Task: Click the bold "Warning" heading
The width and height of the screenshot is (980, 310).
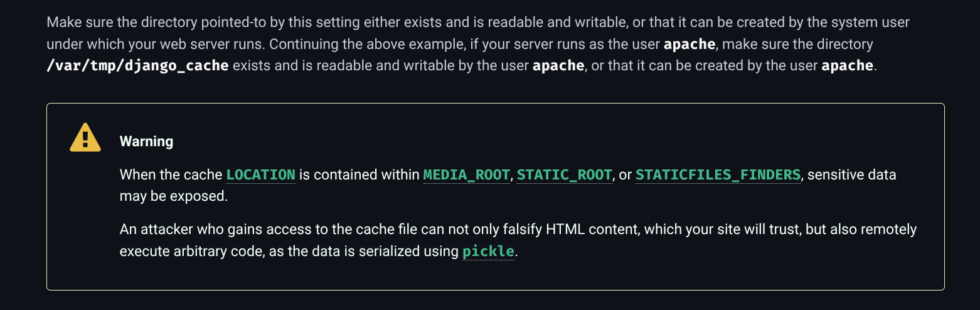Action: point(146,141)
